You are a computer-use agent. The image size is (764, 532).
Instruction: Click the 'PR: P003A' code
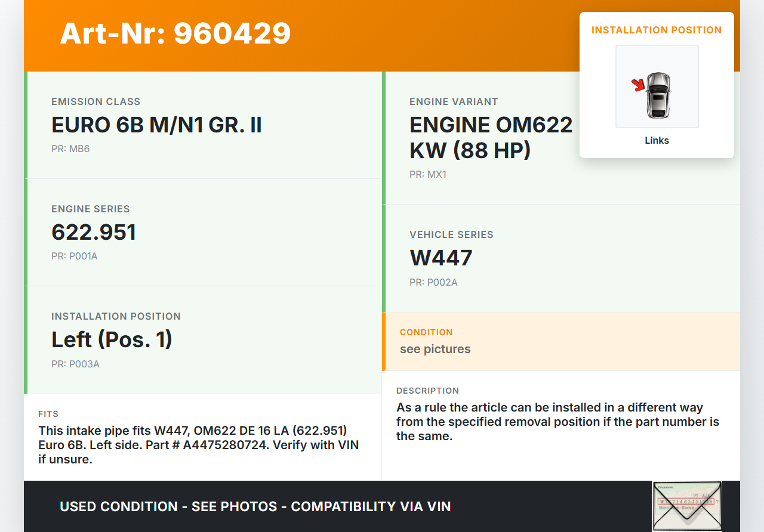(75, 364)
